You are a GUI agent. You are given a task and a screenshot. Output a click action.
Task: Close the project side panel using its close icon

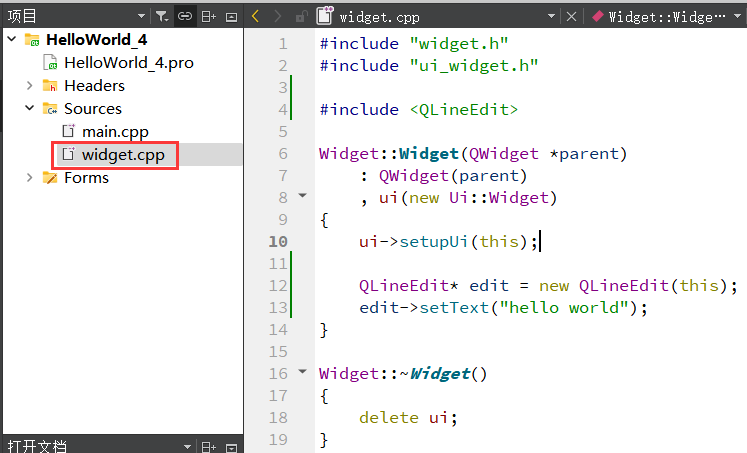[232, 17]
